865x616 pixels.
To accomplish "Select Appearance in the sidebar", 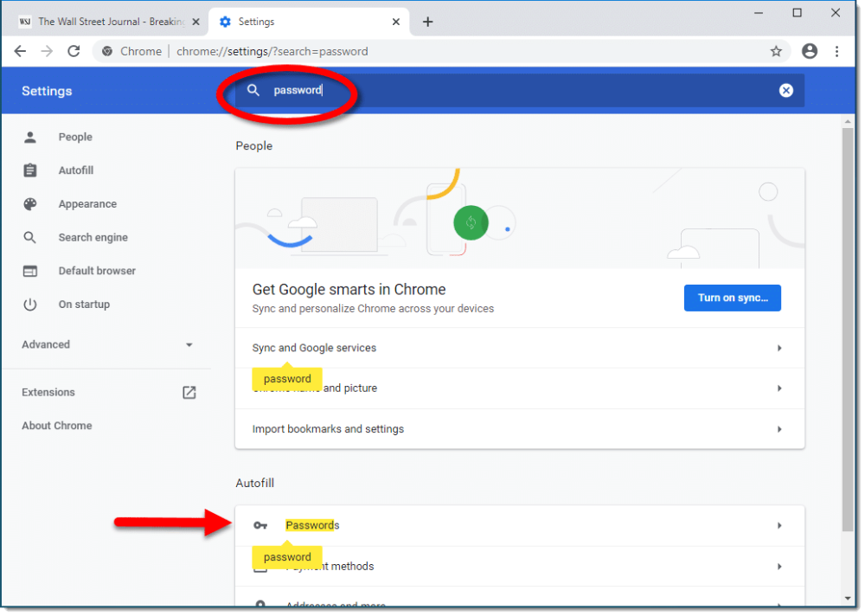I will coord(86,204).
